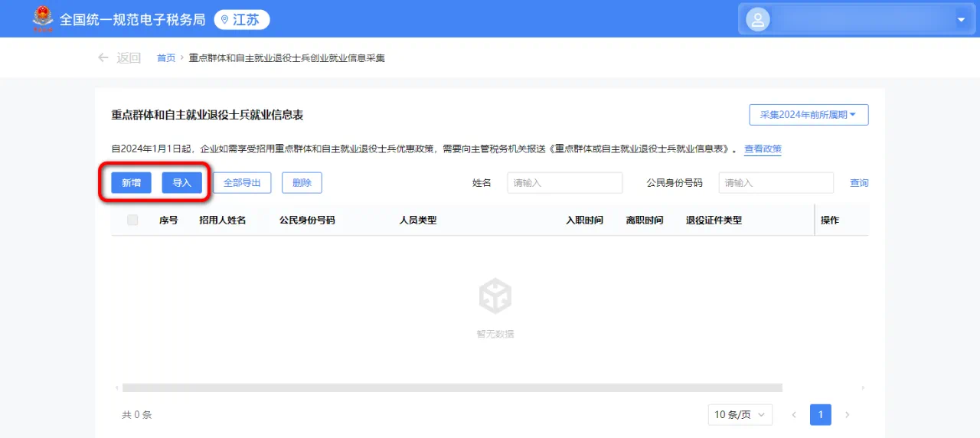The image size is (980, 438).
Task: Click the location pin icon beside 江苏
Action: pyautogui.click(x=224, y=20)
